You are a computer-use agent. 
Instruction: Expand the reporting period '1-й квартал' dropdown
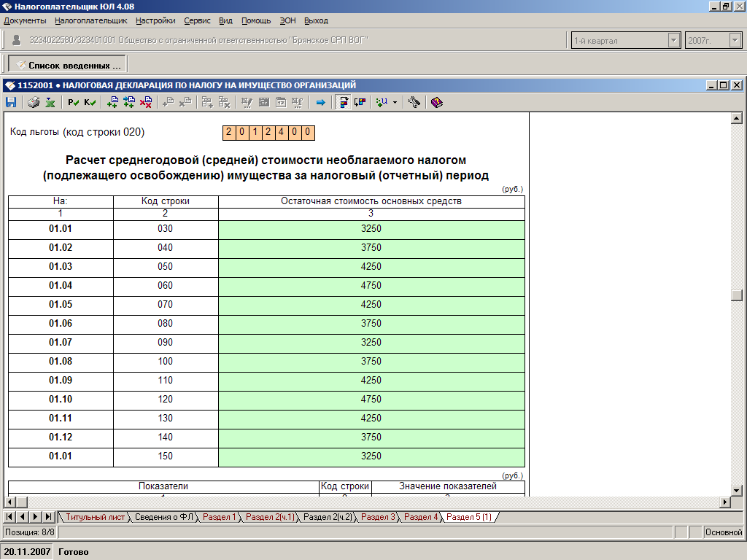[674, 41]
